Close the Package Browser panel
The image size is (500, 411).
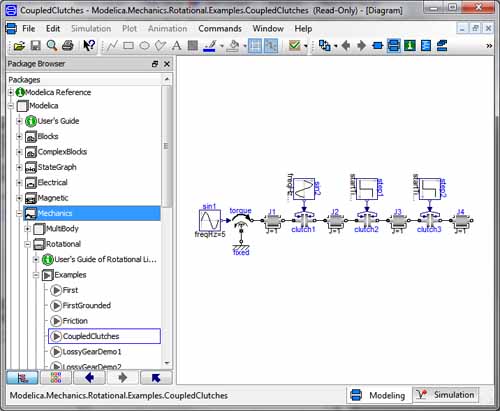[x=167, y=64]
